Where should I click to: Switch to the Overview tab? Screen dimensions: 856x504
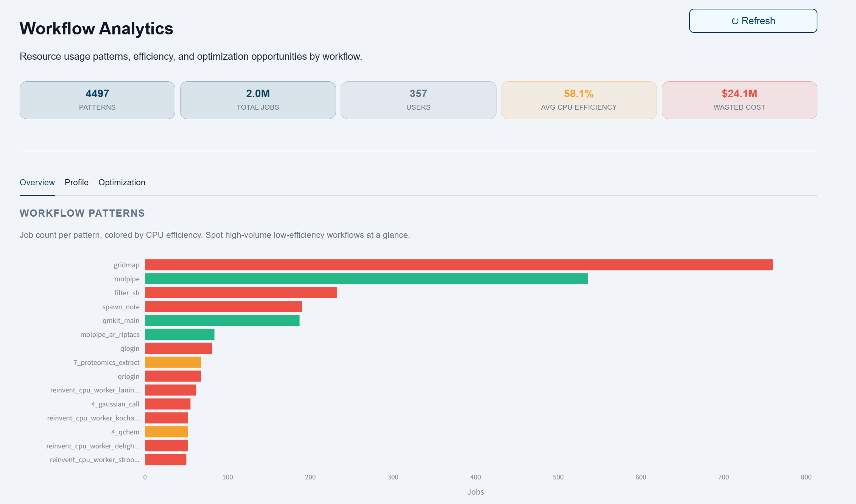[x=37, y=182]
